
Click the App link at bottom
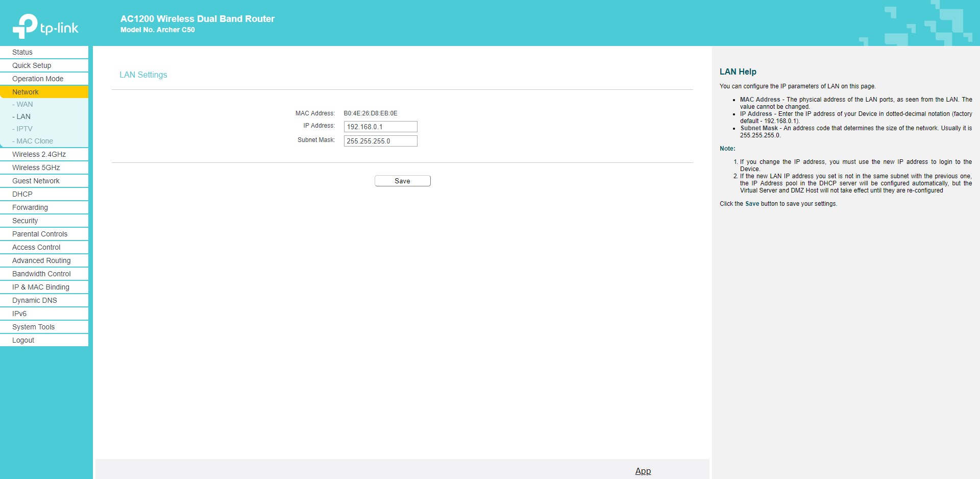(643, 471)
